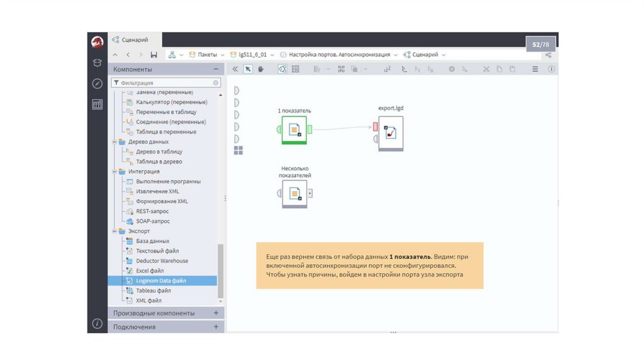The width and height of the screenshot is (644, 361).
Task: Expand the 'Подключения' panel
Action: pyautogui.click(x=216, y=327)
